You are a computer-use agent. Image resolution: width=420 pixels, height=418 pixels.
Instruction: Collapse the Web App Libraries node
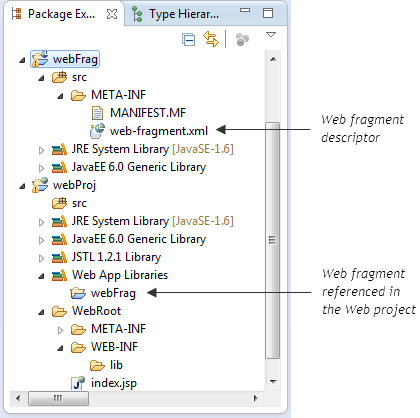coord(41,276)
